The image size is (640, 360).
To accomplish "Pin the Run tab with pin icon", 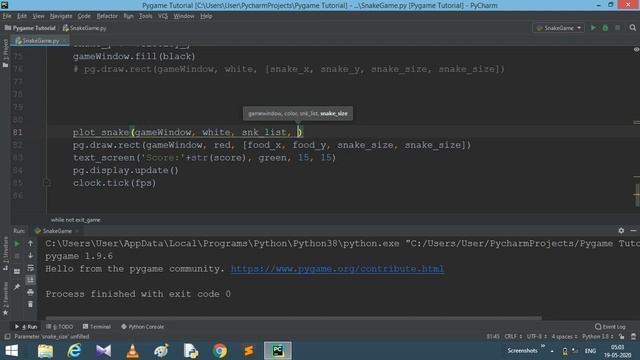I will [x=17, y=287].
